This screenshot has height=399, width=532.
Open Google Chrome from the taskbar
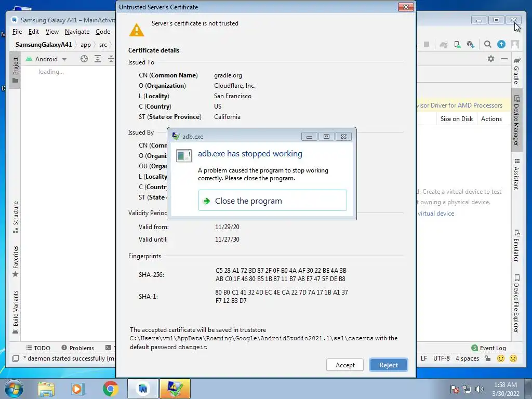click(x=110, y=389)
